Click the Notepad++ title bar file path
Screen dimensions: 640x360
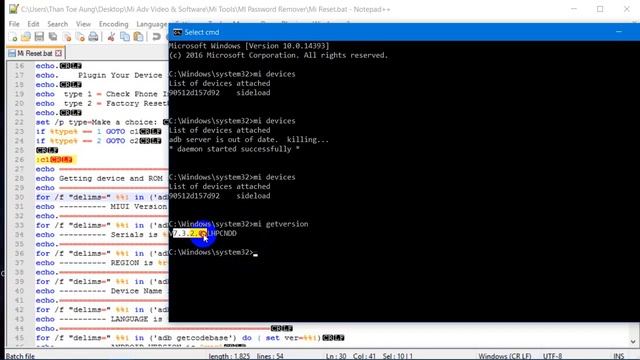[206, 9]
